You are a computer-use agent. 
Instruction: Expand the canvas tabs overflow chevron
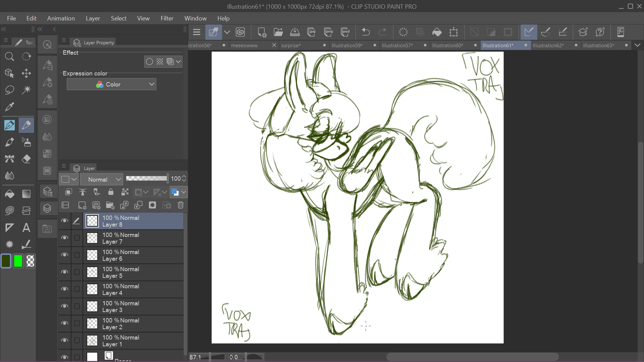click(637, 45)
